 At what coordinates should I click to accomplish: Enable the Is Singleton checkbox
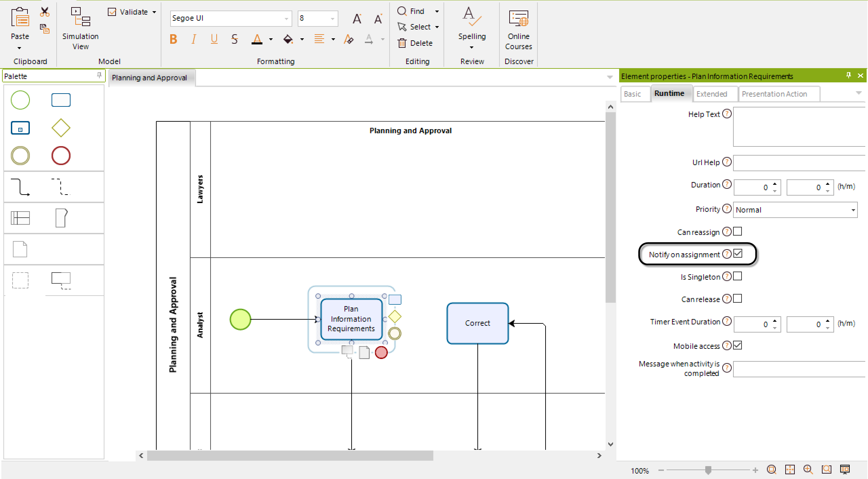coord(737,276)
